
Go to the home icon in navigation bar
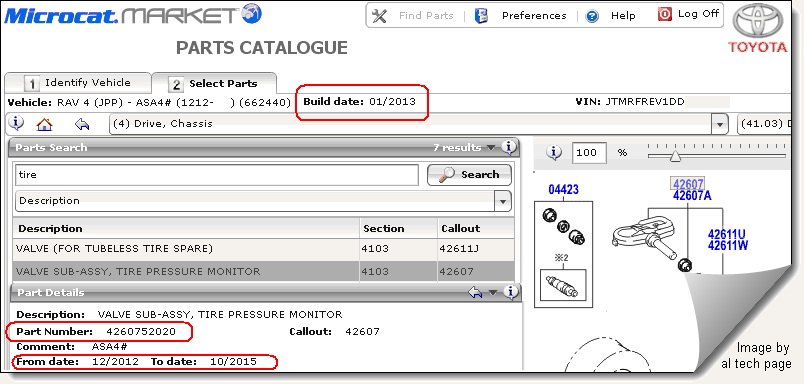coord(45,124)
